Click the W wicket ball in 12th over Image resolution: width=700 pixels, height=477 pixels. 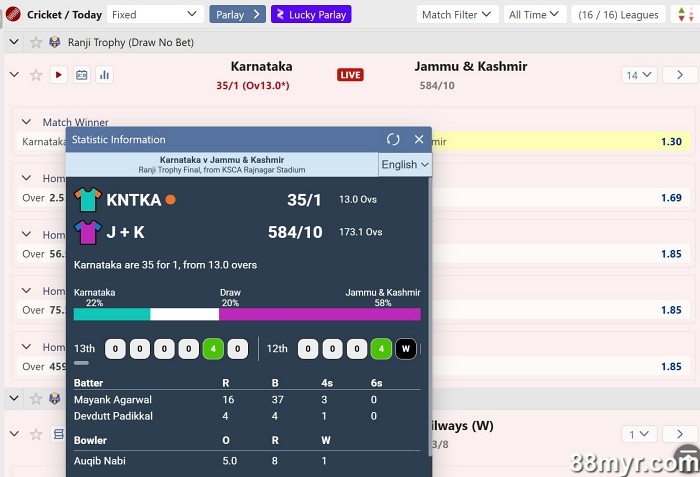click(405, 349)
